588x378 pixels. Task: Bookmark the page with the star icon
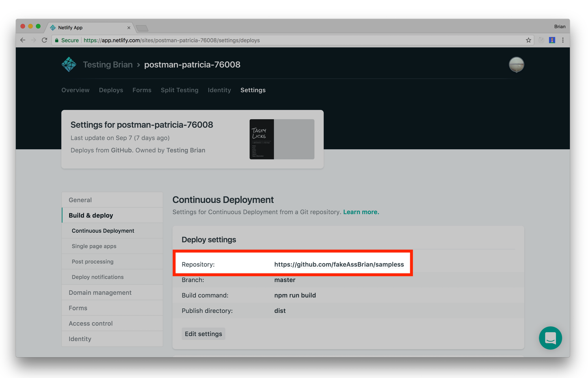pyautogui.click(x=528, y=40)
